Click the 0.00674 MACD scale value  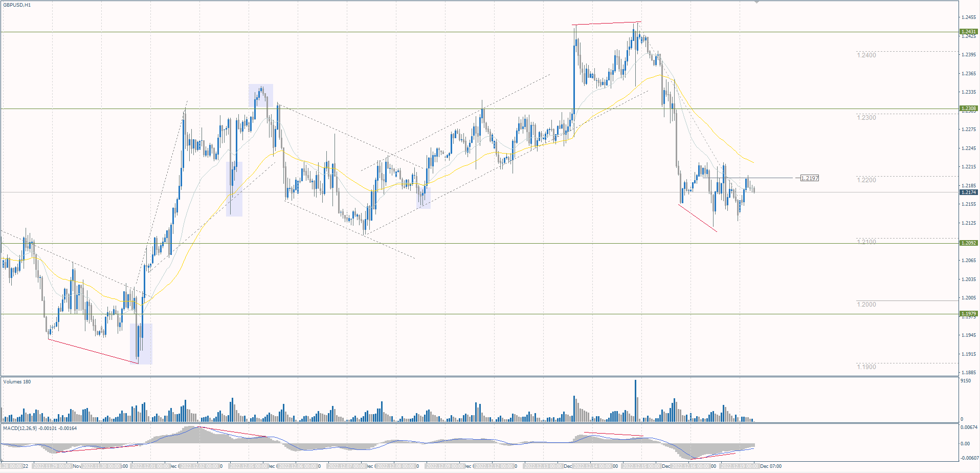point(969,427)
